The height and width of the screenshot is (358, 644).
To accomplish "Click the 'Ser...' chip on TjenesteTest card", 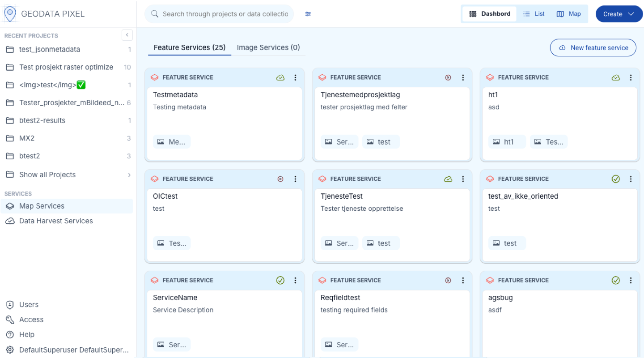I will point(339,243).
